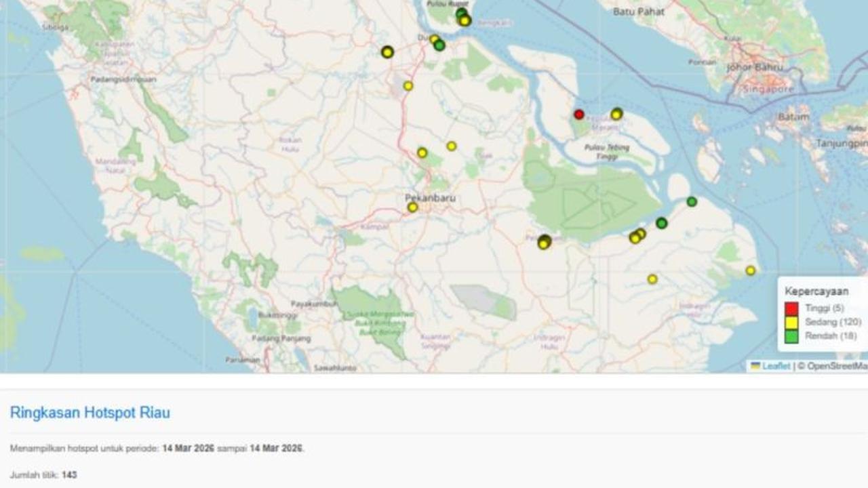The height and width of the screenshot is (488, 868).
Task: Click the green Rendah legend swatch
Action: tap(791, 336)
